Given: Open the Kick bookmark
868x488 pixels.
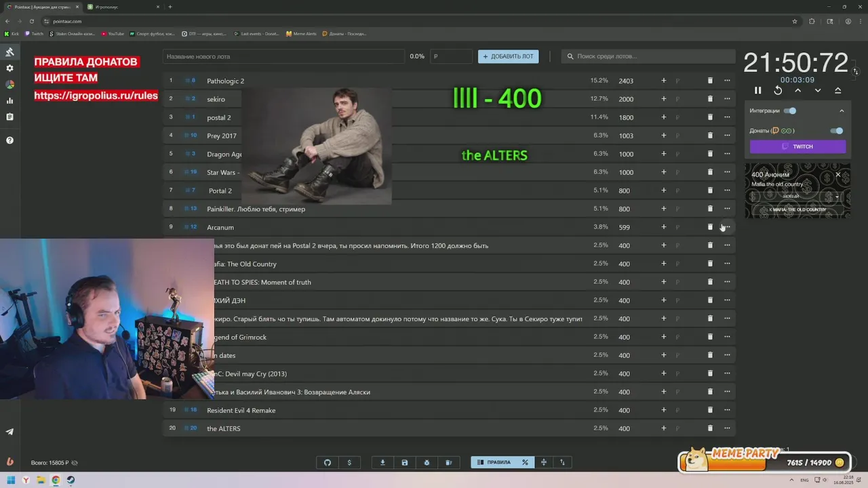Looking at the screenshot, I should tap(12, 33).
